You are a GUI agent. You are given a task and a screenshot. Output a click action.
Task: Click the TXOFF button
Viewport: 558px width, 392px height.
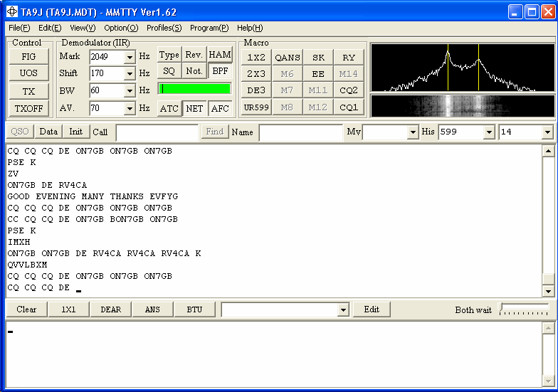[x=28, y=108]
